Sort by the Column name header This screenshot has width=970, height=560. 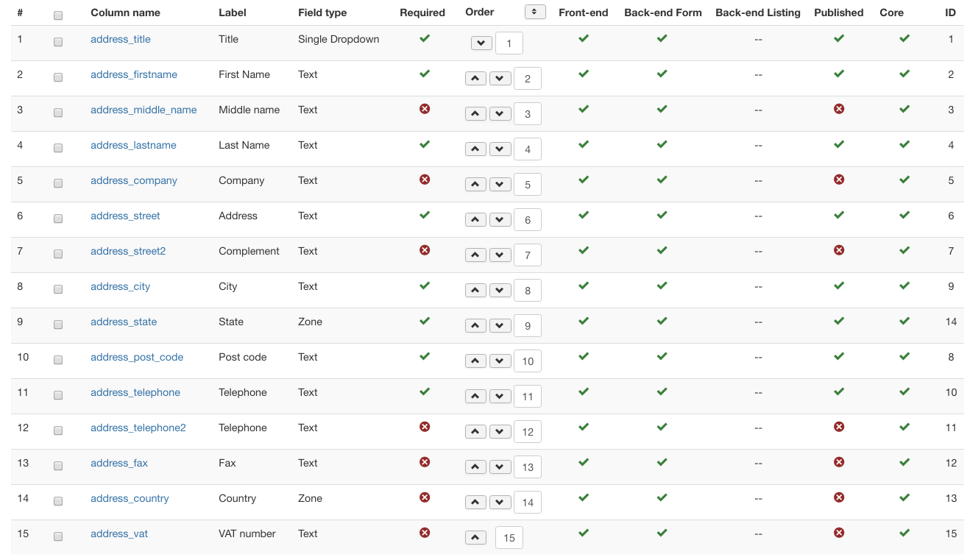tap(125, 13)
